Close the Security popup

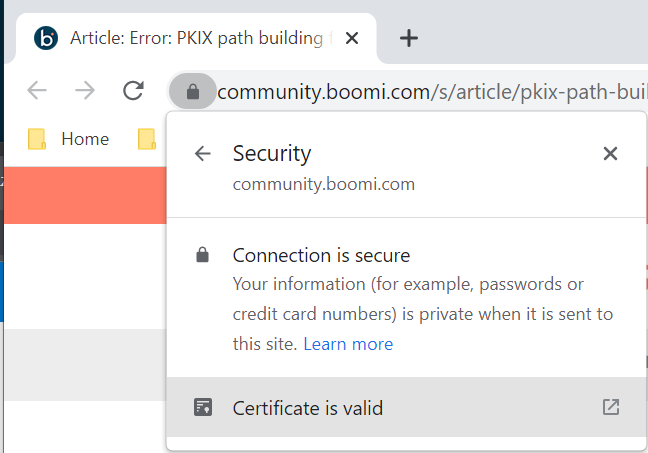(610, 153)
